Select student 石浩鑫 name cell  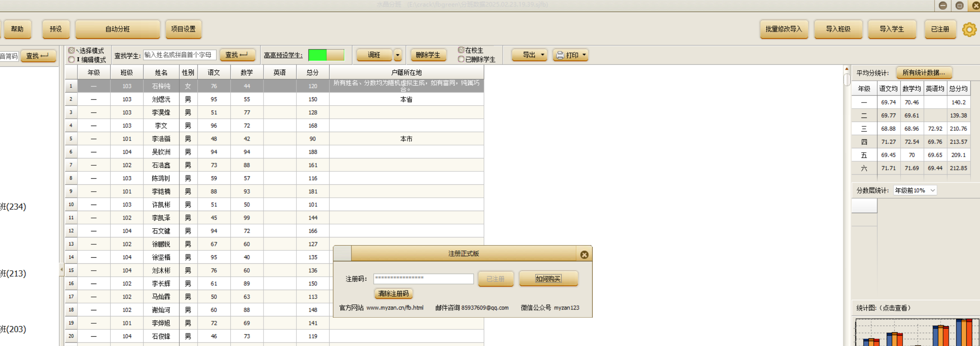tap(161, 165)
